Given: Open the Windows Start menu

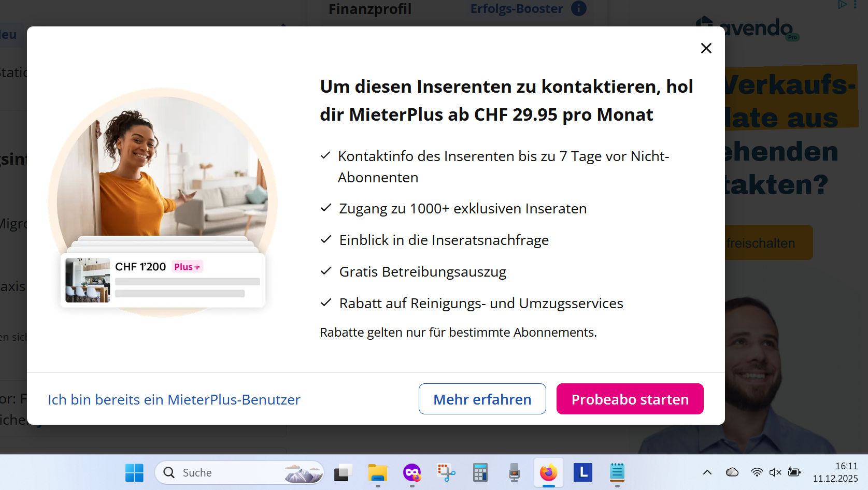Looking at the screenshot, I should [x=134, y=472].
